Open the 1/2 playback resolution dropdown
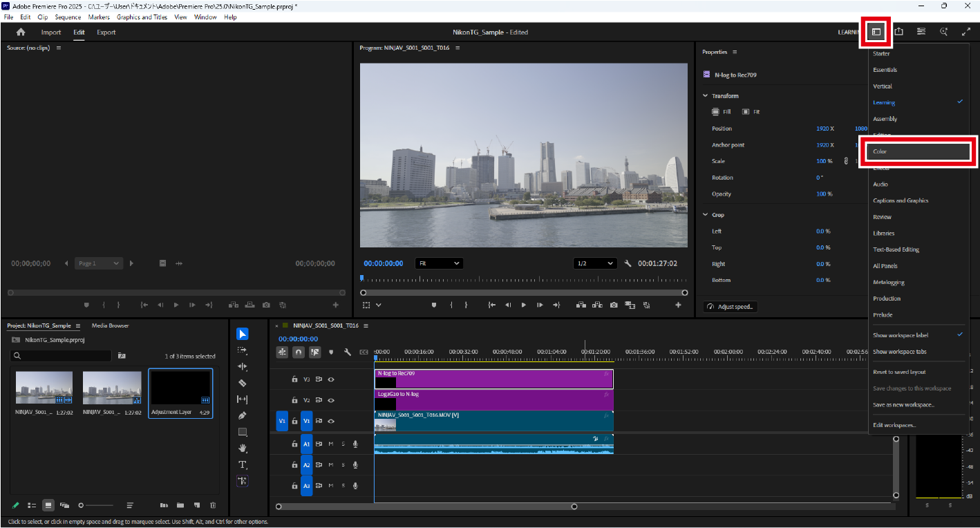The height and width of the screenshot is (528, 980). [x=595, y=263]
